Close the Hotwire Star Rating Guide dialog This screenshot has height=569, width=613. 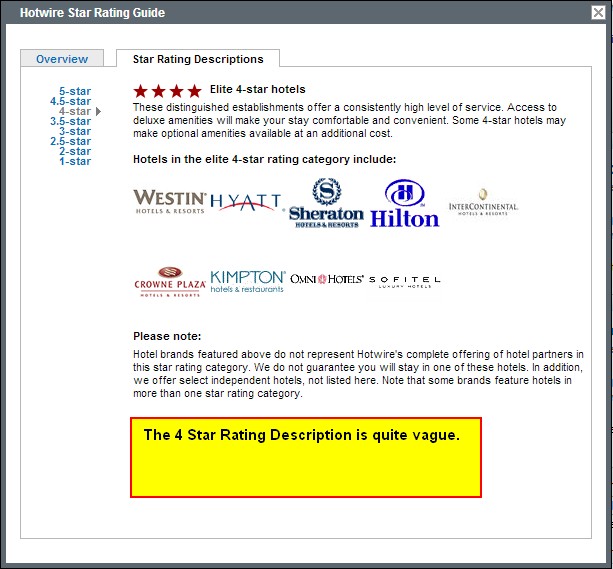(x=598, y=13)
